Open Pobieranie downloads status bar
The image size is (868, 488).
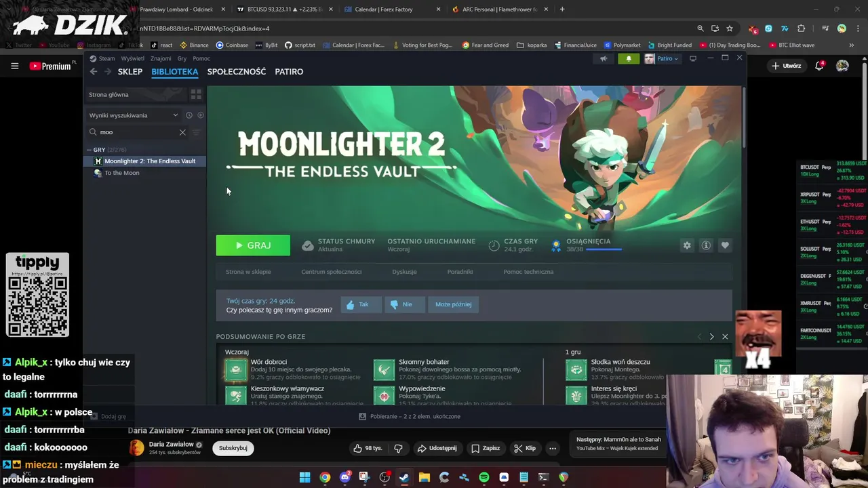click(409, 417)
